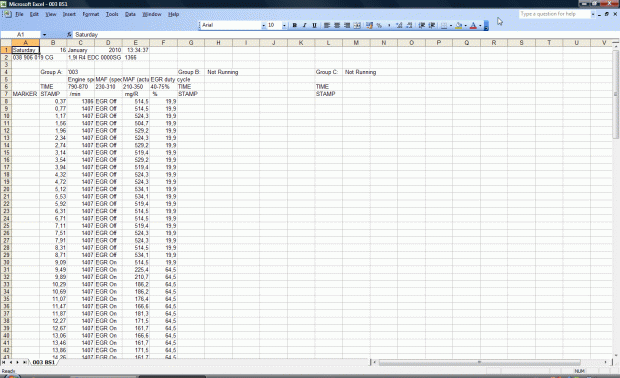Decrease decimal places
This screenshot has height=378, width=620.
[x=409, y=25]
